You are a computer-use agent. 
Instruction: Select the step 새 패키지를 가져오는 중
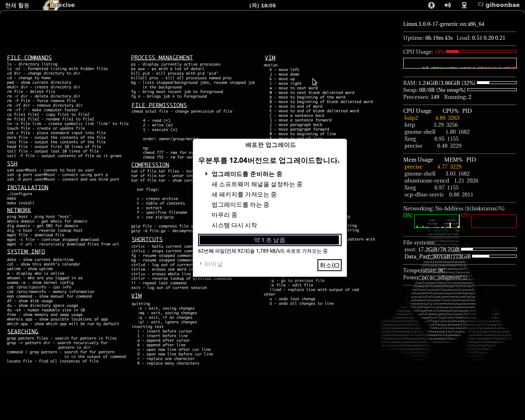(244, 194)
